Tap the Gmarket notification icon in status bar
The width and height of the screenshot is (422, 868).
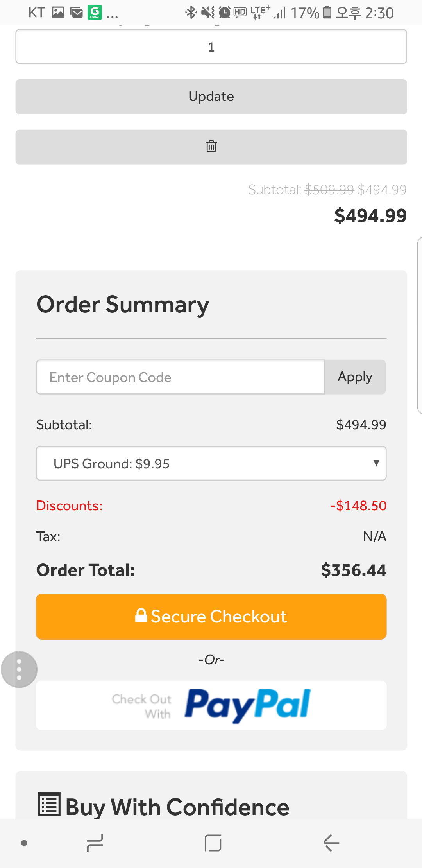(x=95, y=13)
